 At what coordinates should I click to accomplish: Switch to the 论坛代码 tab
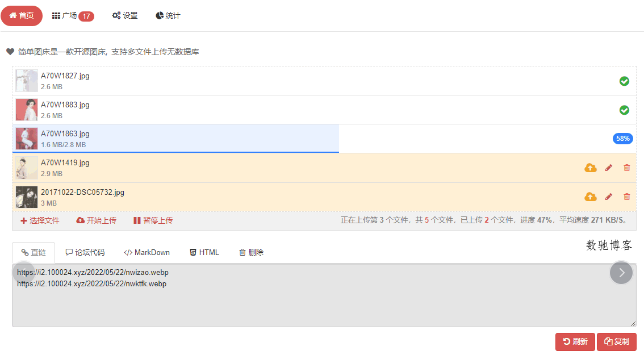(85, 252)
